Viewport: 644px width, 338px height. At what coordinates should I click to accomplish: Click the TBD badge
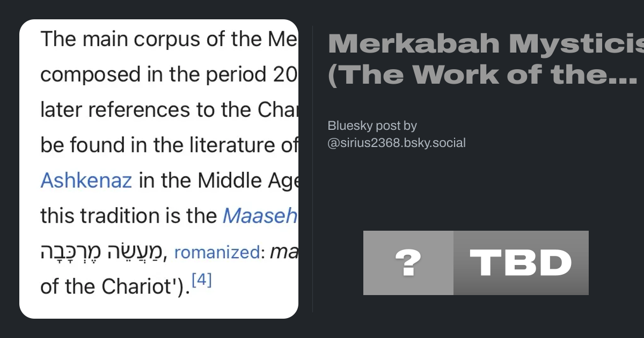[x=521, y=263]
